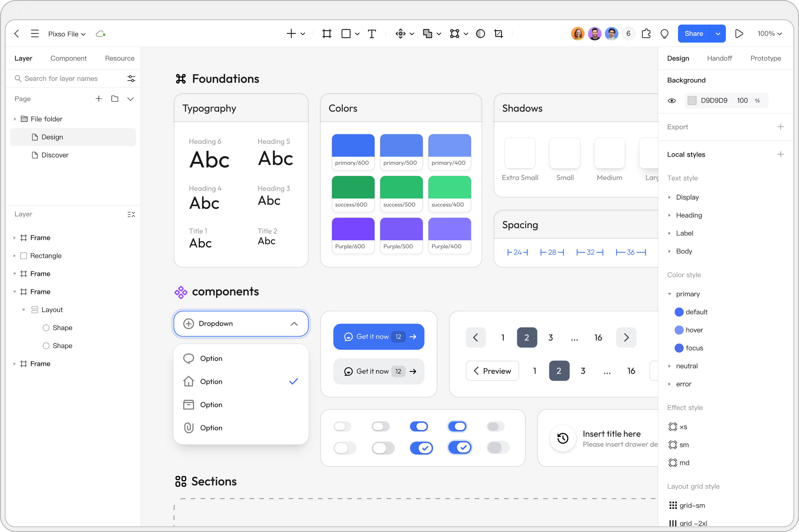This screenshot has width=799, height=532.
Task: Go to previous page in top pagination
Action: pos(476,338)
